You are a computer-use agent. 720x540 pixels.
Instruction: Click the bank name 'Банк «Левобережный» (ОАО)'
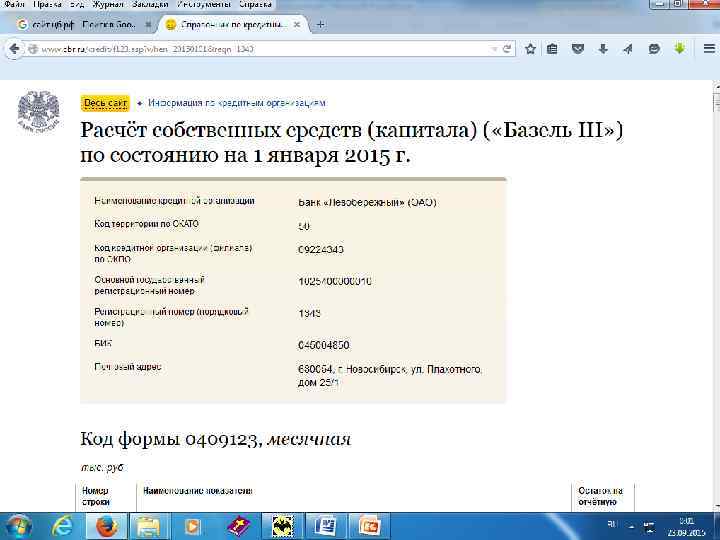(x=367, y=202)
